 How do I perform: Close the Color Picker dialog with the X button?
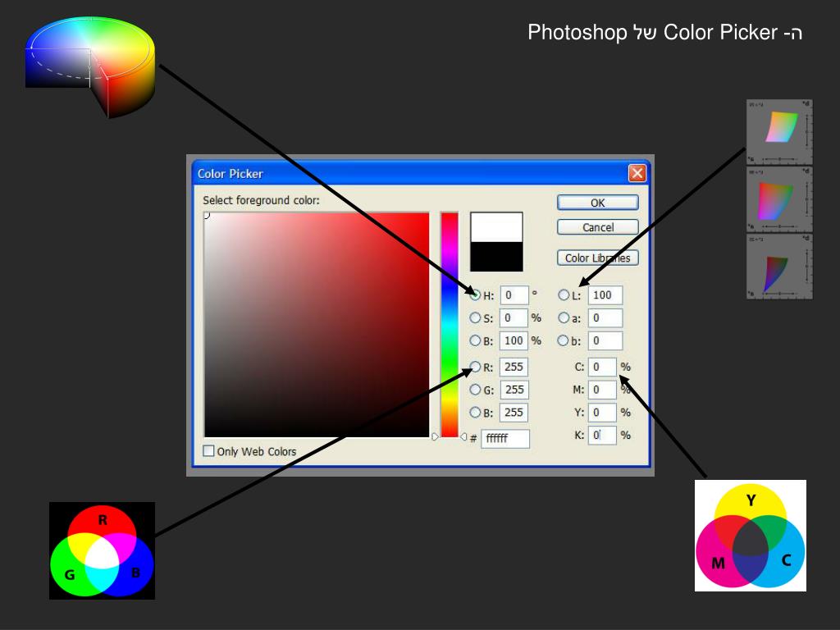[637, 173]
